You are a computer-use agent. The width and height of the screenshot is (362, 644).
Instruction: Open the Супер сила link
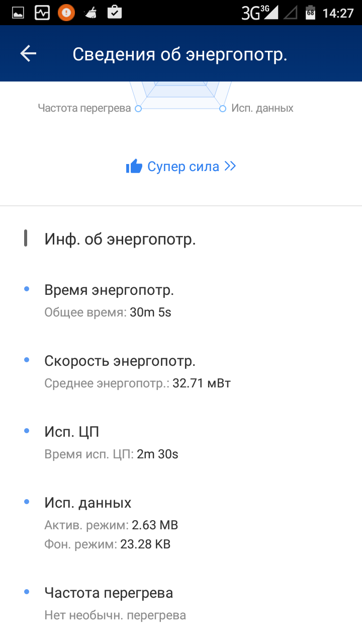pos(183,167)
